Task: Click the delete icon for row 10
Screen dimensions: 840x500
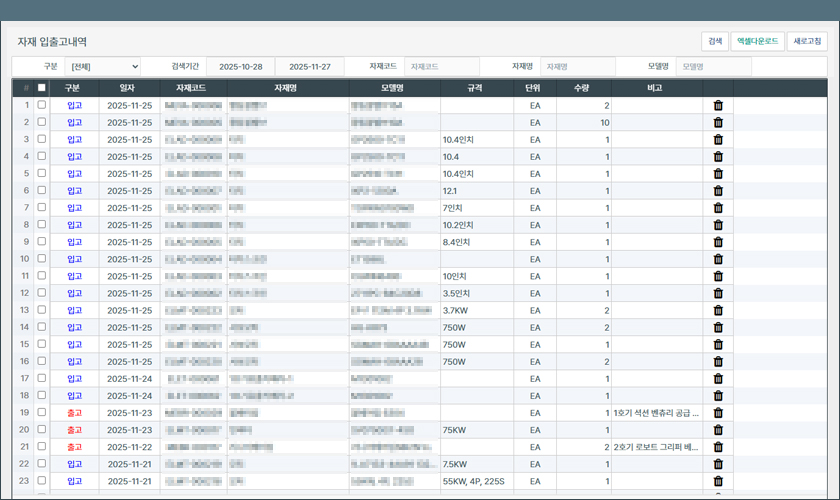Action: click(718, 259)
